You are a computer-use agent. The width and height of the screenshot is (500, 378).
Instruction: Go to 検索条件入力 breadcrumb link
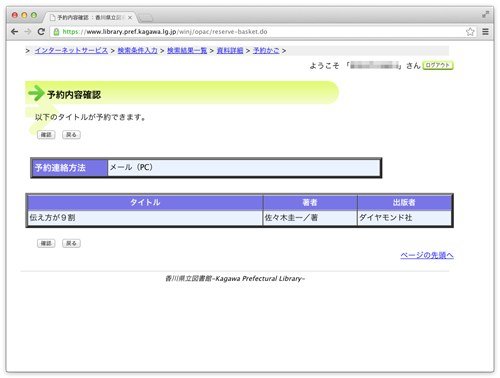(137, 50)
